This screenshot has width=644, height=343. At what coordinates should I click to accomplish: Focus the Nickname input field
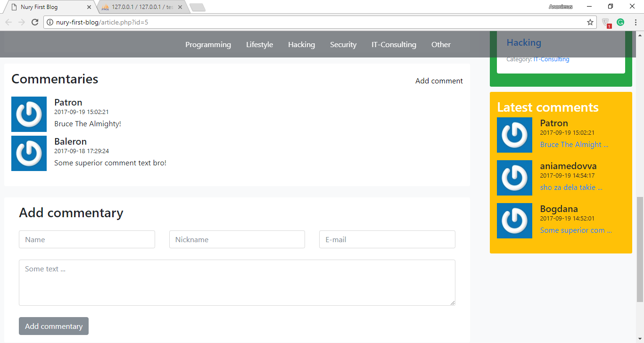pos(237,239)
